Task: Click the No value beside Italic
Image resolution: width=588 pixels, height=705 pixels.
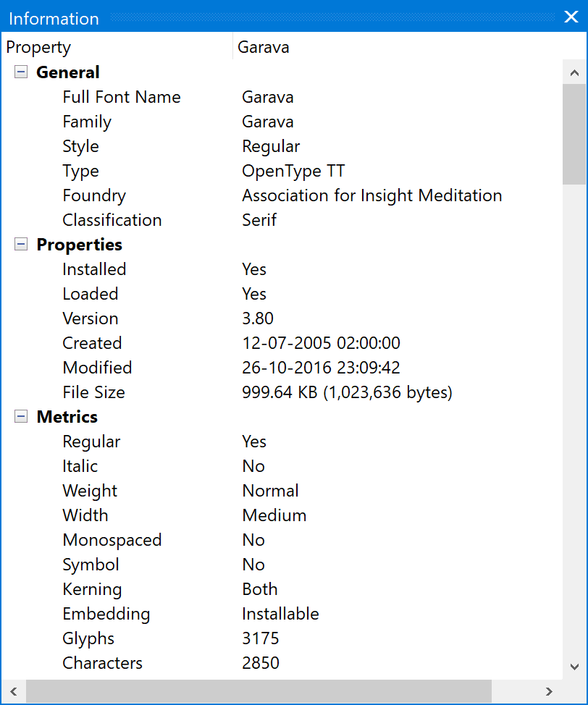Action: 253,466
